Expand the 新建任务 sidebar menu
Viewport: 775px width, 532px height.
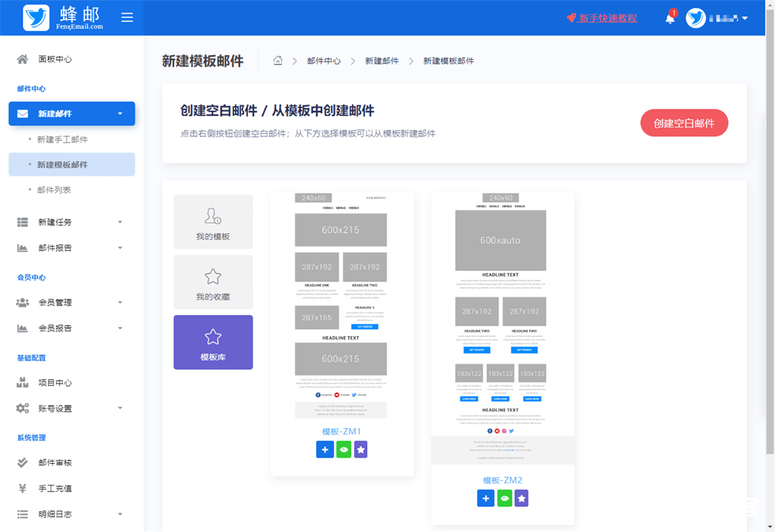pos(71,222)
